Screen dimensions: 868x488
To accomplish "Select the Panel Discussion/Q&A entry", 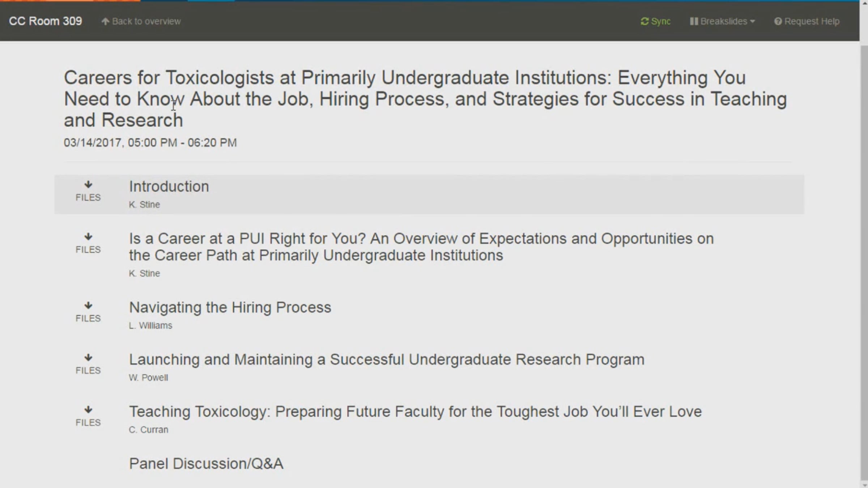I will pyautogui.click(x=206, y=463).
